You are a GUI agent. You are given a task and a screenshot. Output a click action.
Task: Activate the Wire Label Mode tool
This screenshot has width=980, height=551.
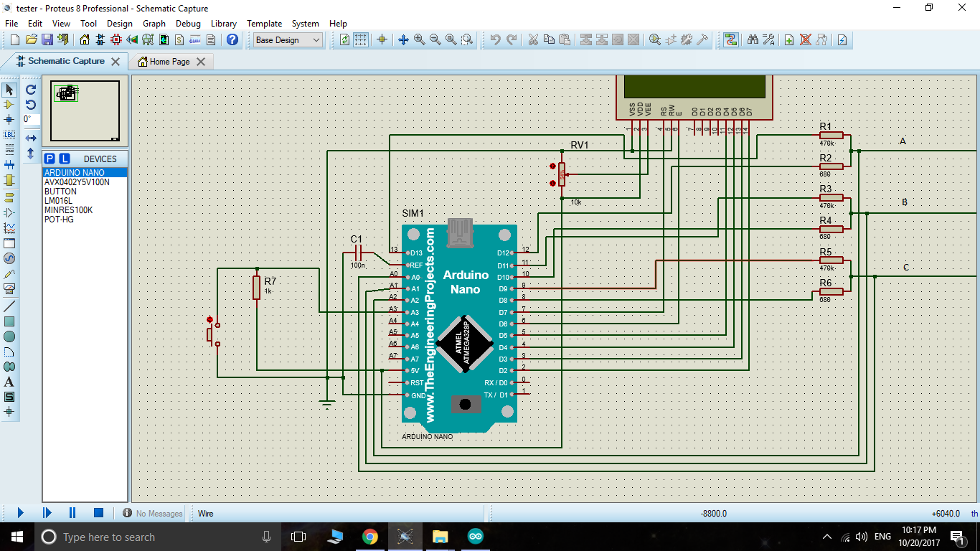click(9, 135)
